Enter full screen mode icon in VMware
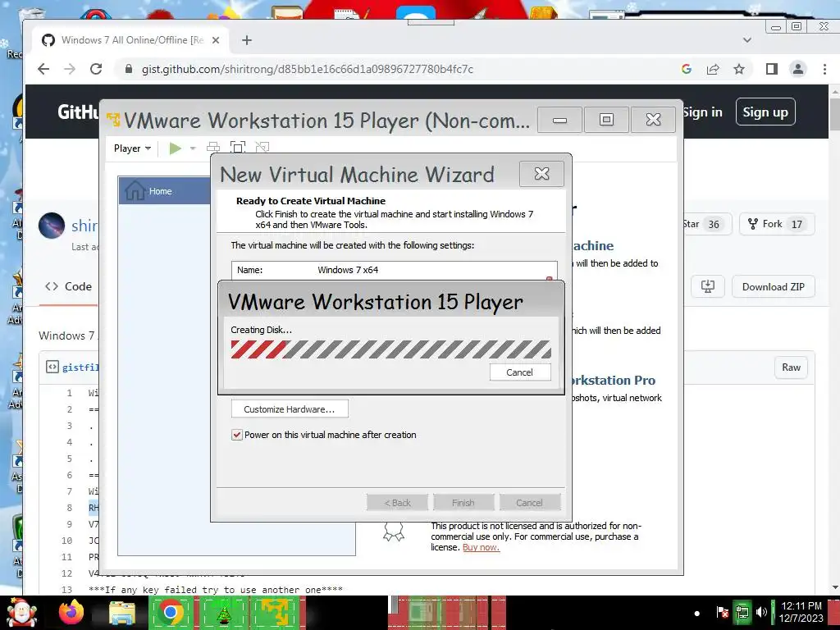Screen dimensions: 840x630 point(237,148)
